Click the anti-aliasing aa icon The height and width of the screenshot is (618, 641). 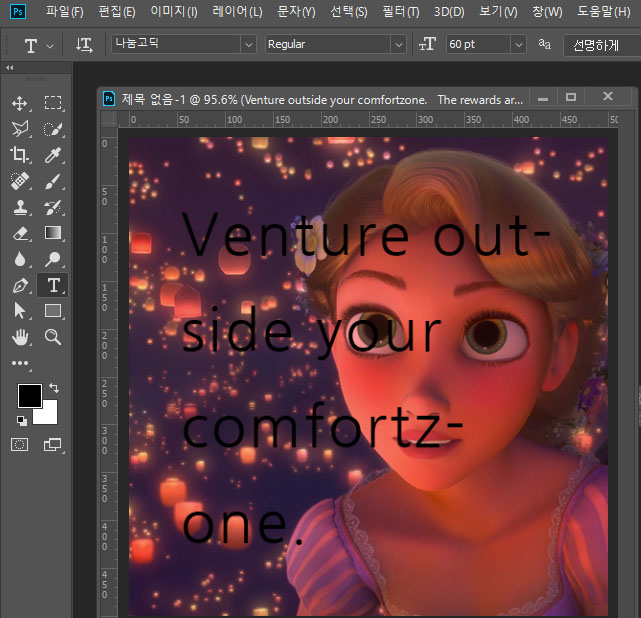[x=544, y=44]
